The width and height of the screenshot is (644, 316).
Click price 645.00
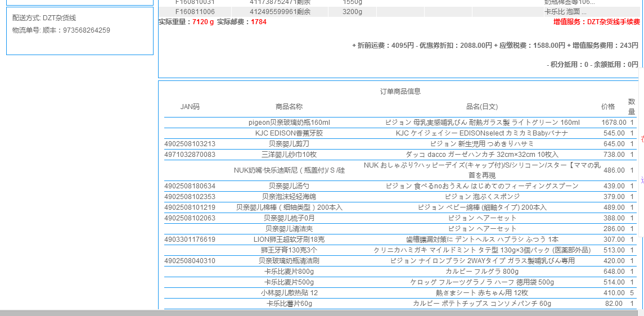614,143
